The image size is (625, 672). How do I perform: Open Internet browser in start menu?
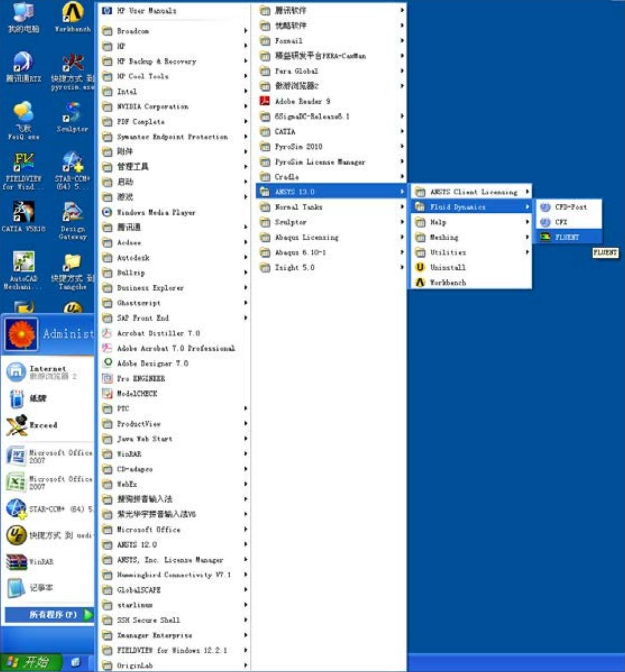(x=48, y=372)
